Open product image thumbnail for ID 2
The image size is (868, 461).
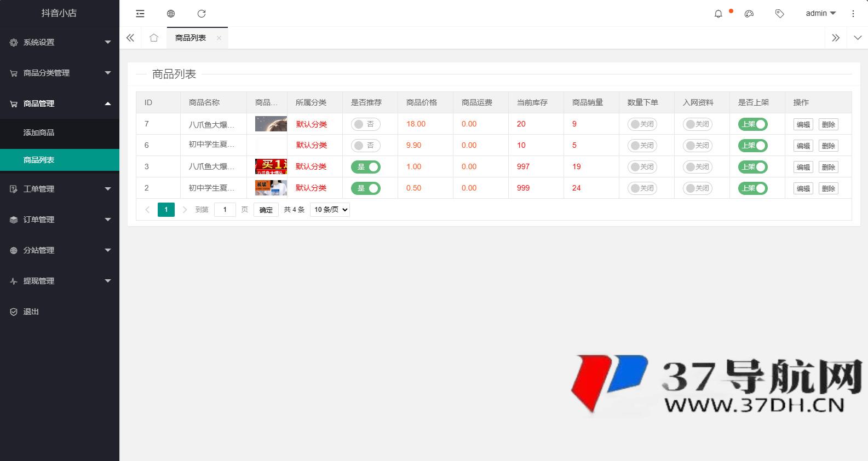(271, 188)
